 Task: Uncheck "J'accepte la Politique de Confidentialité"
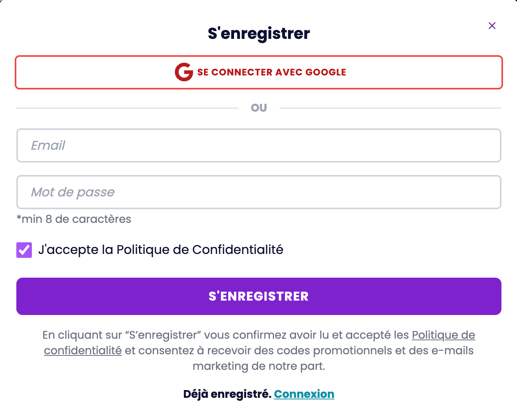[24, 250]
